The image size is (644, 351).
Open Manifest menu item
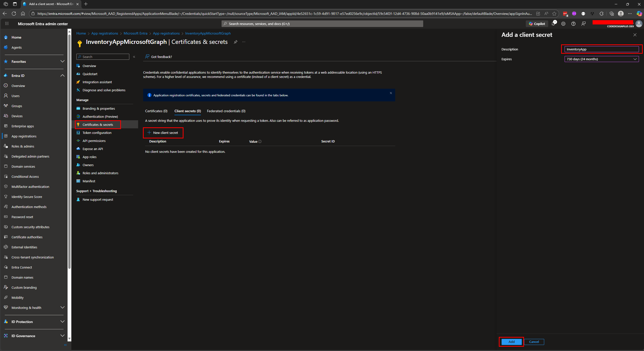coord(89,181)
